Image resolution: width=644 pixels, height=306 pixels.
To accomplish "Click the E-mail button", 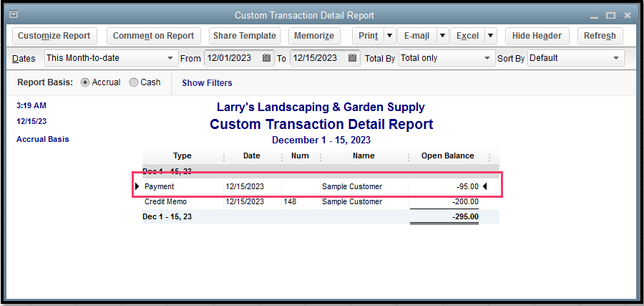I will (x=417, y=36).
